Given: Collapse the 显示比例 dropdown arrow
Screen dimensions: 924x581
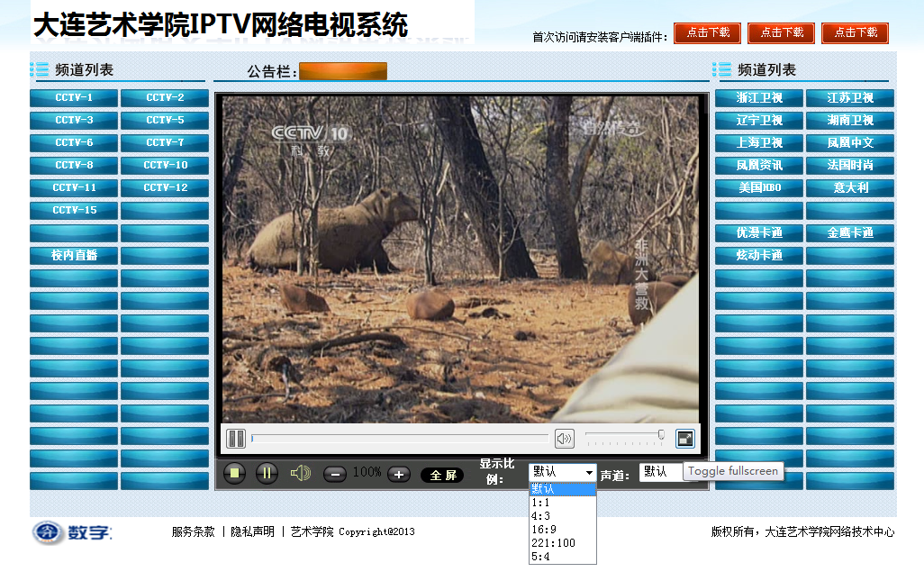Looking at the screenshot, I should (x=589, y=472).
